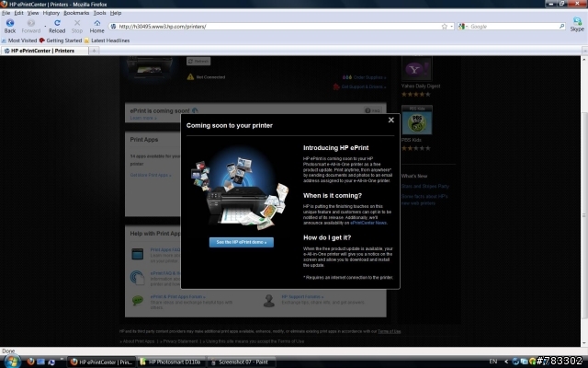Click the scrollbar down arrow

(x=584, y=343)
